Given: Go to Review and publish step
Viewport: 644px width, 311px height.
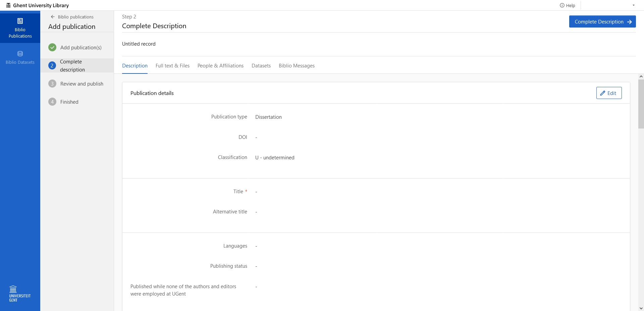Looking at the screenshot, I should [82, 84].
